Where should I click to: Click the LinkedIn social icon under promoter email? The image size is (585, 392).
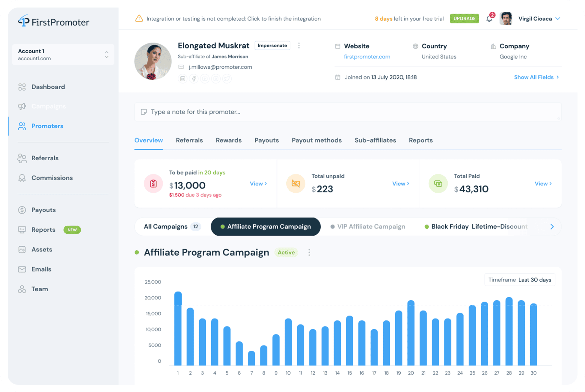pos(183,79)
